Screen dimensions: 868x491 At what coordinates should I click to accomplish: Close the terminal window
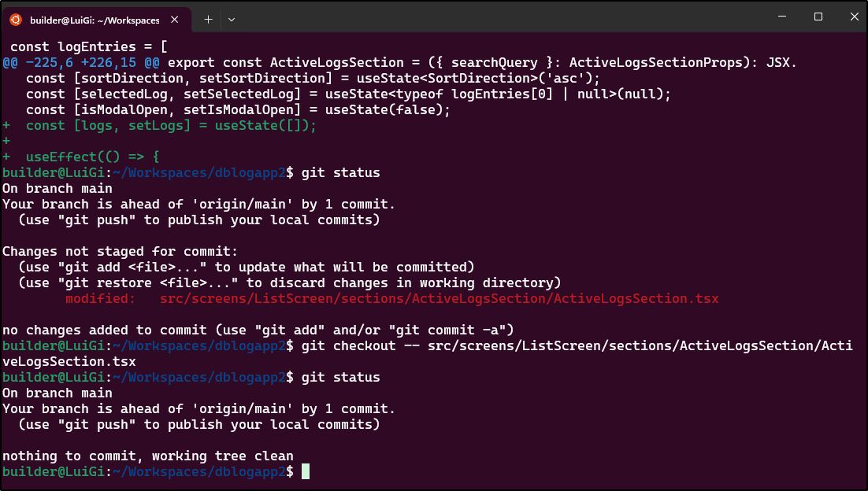click(854, 17)
